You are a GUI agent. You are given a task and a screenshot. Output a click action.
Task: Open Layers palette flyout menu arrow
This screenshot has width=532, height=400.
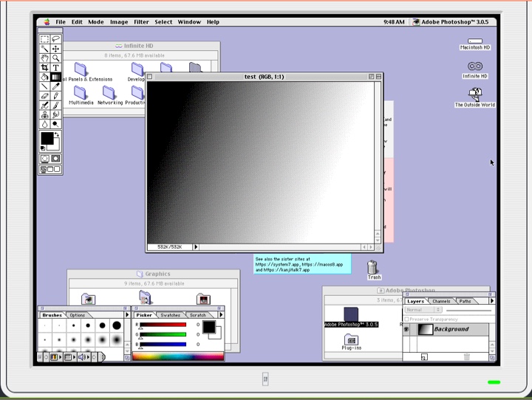click(492, 300)
